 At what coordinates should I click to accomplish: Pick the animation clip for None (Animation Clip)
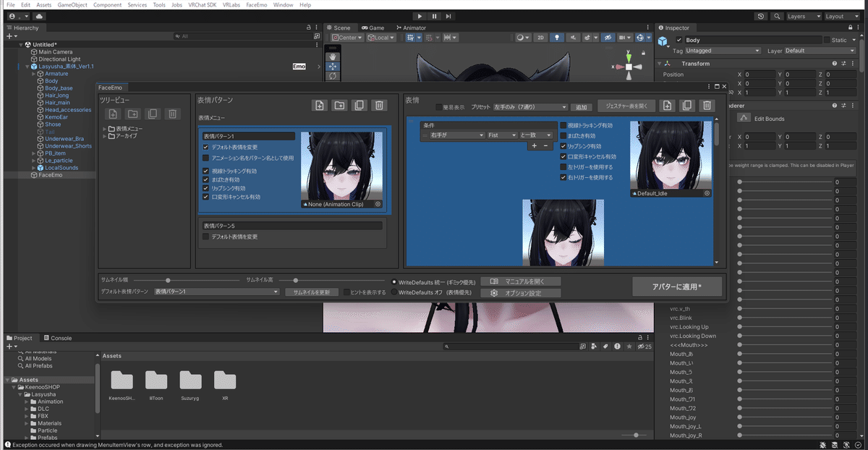[x=378, y=205]
